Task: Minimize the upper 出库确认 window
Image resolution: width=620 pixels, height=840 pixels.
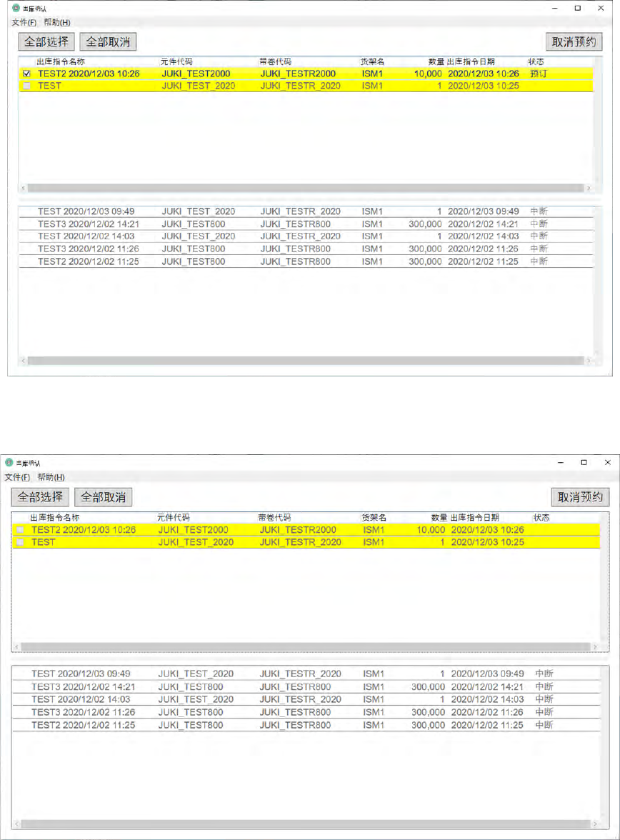Action: point(554,8)
